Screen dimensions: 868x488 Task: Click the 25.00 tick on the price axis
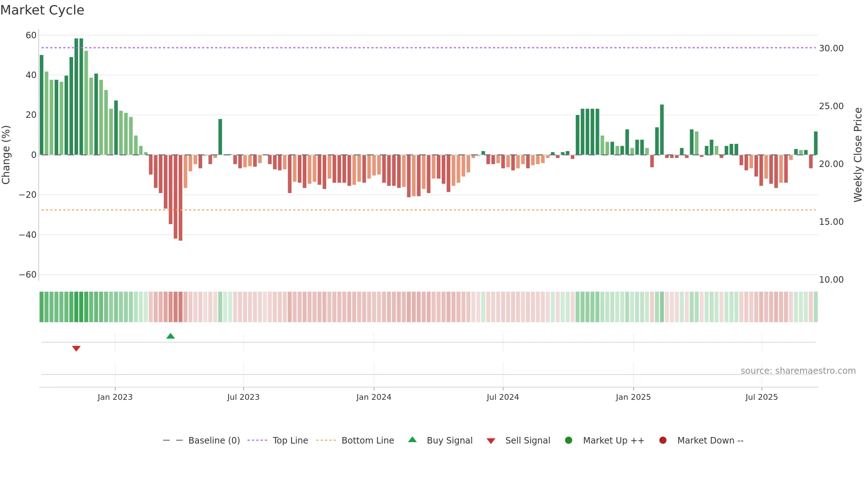point(831,106)
